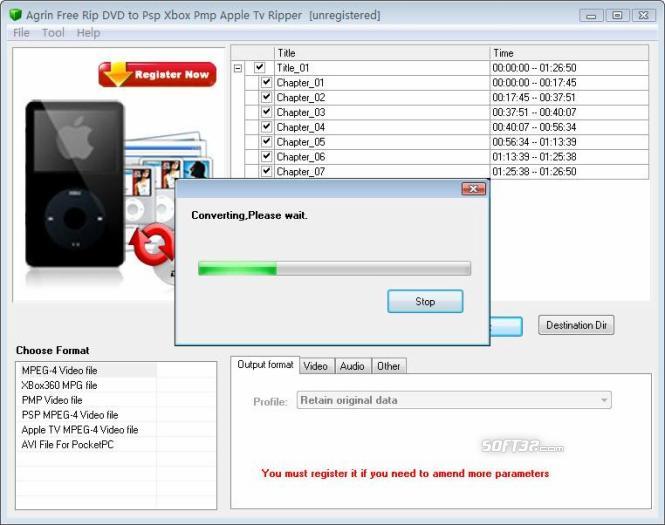Select the Title_01 row label
This screenshot has width=665, height=525.
click(x=293, y=68)
